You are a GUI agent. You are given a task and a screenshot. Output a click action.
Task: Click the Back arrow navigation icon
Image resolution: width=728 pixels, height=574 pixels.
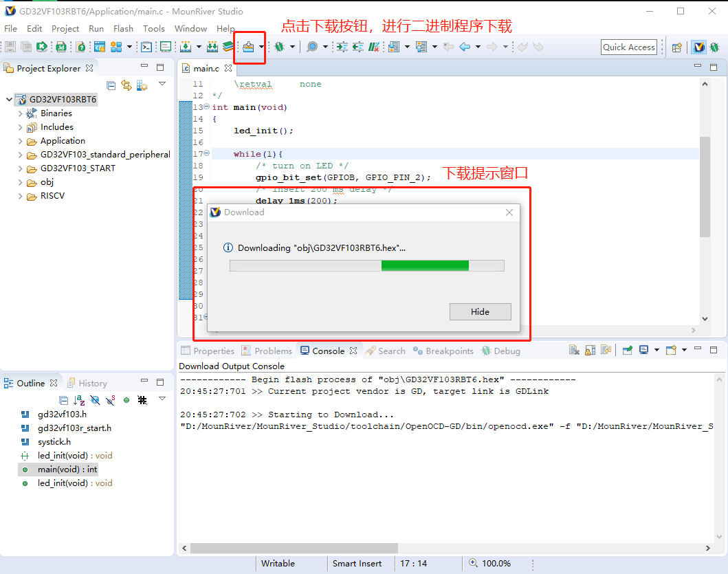point(465,47)
